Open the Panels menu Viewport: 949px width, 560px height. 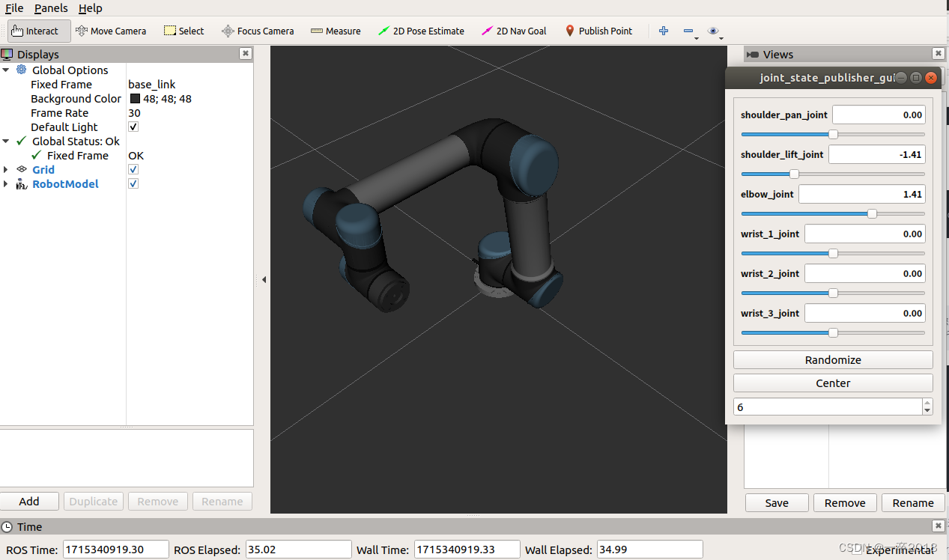[x=51, y=8]
